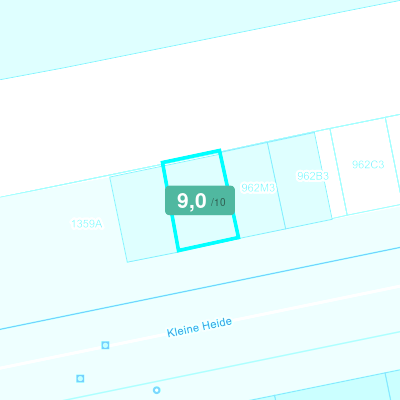
Task: Click the 9,0 /10 score badge
Action: 200,200
